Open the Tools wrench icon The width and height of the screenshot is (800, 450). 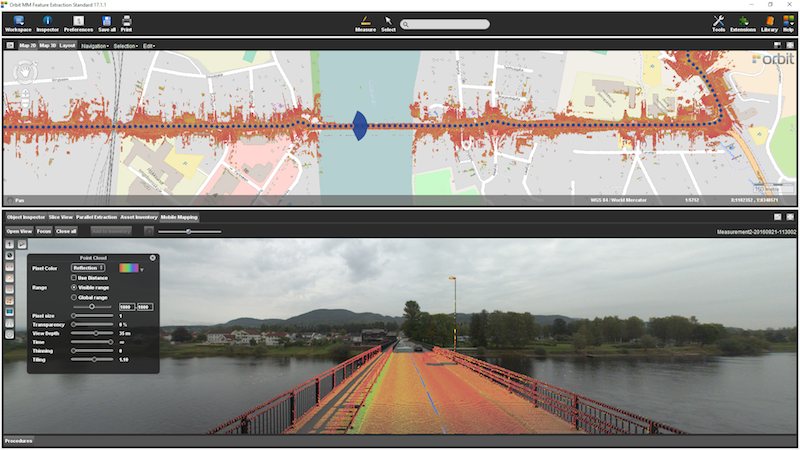(x=718, y=21)
